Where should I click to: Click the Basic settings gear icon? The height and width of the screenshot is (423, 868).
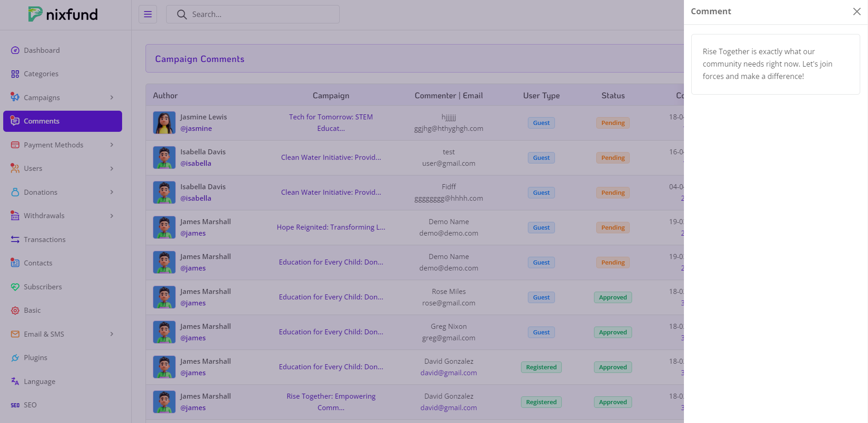15,310
